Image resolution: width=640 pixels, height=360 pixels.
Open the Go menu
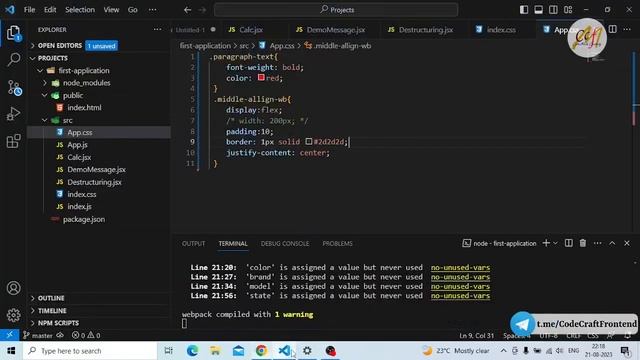coord(133,10)
